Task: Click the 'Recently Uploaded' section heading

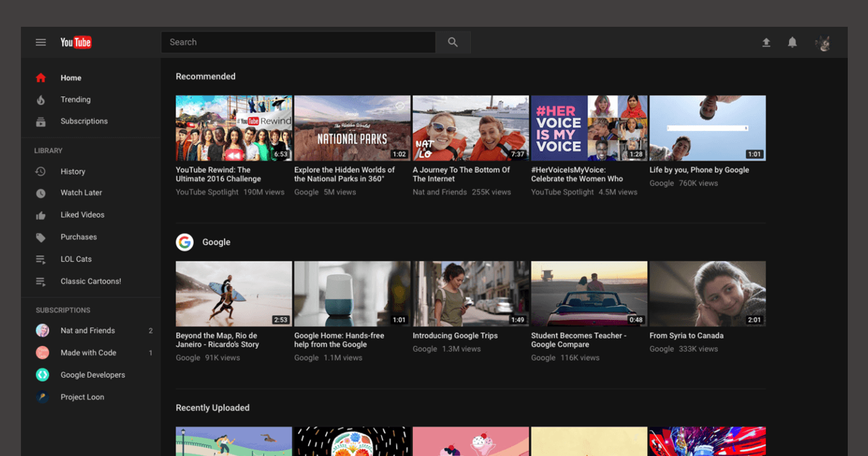Action: coord(213,408)
